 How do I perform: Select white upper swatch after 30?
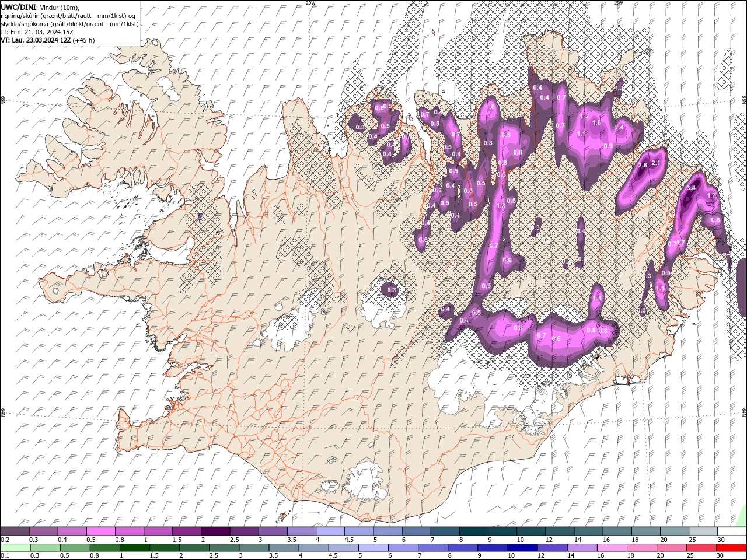(731, 531)
